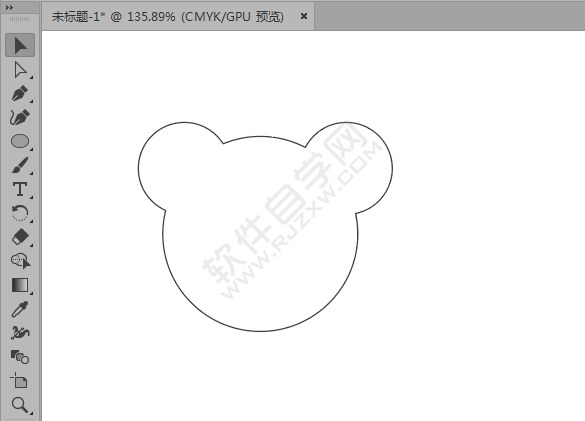The image size is (585, 421).
Task: Select the Direct Selection tool
Action: point(20,70)
